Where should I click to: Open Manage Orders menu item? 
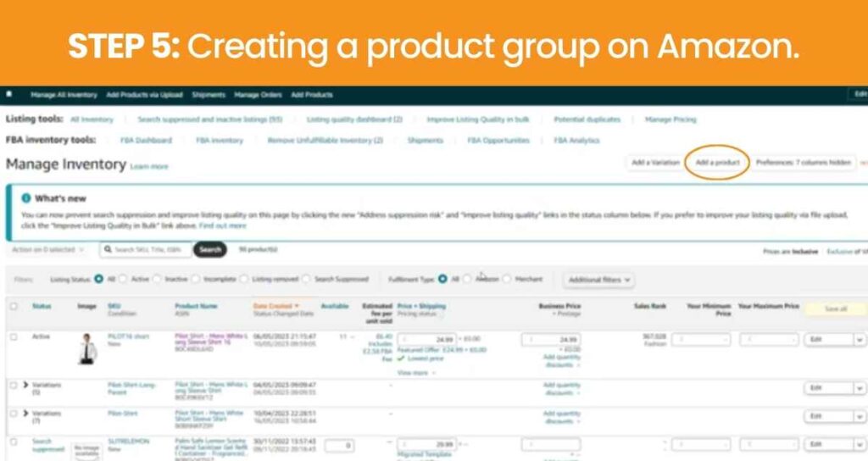258,95
